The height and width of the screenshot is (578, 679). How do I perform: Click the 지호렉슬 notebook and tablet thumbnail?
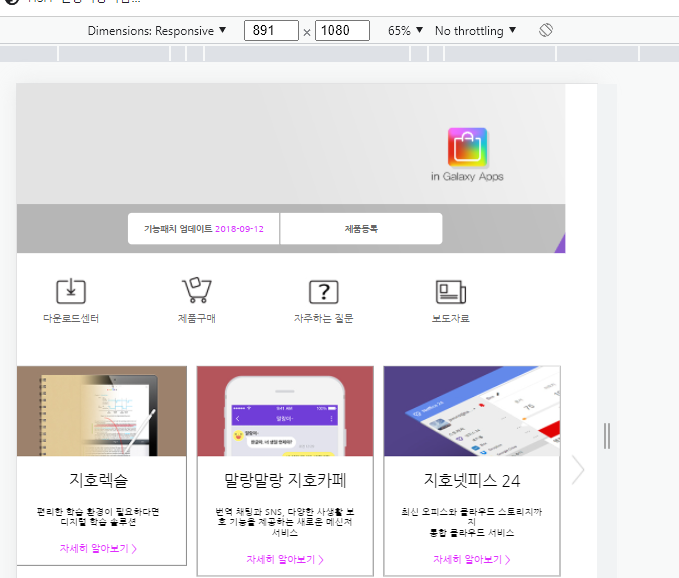102,411
